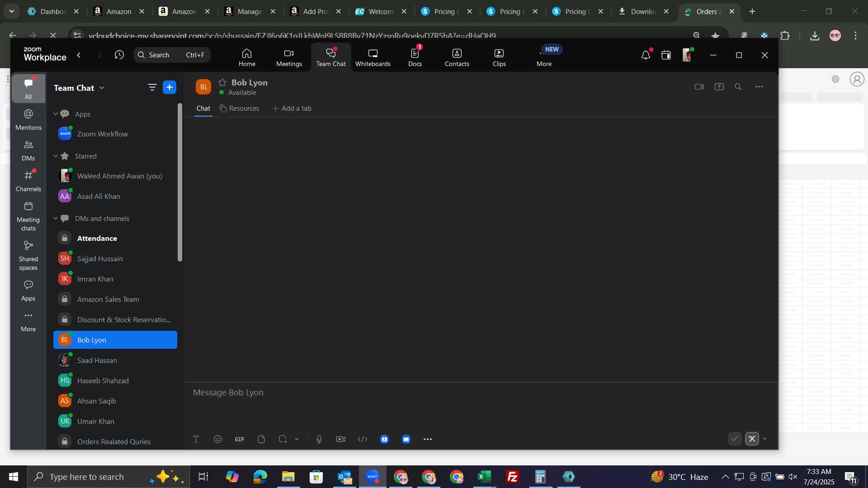Start a video meeting with Bob Lyon

click(x=699, y=87)
